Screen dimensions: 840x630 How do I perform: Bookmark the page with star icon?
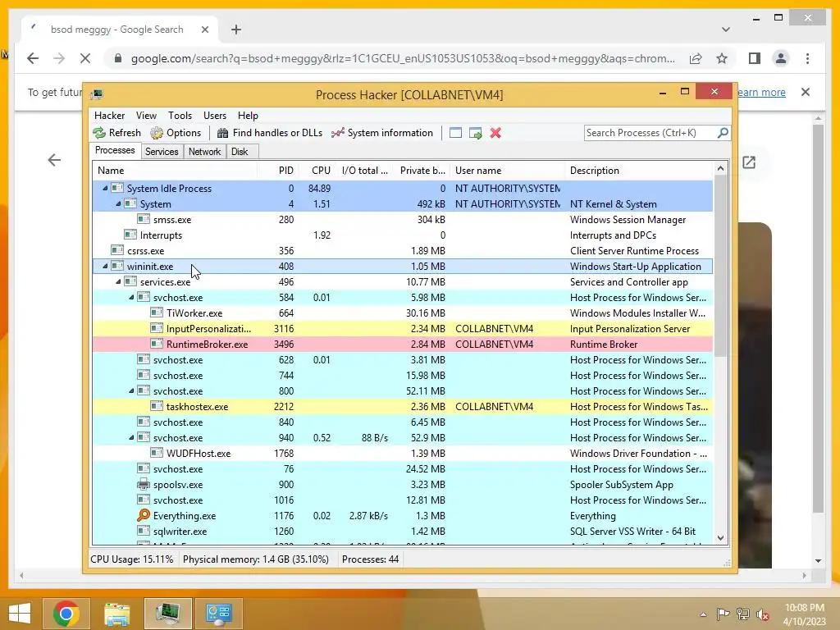click(x=722, y=58)
